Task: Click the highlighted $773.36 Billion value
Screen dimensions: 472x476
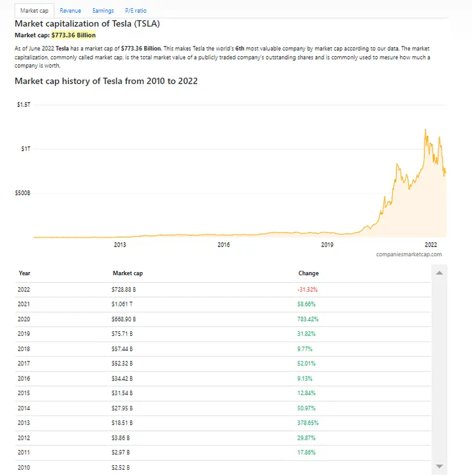Action: point(73,35)
